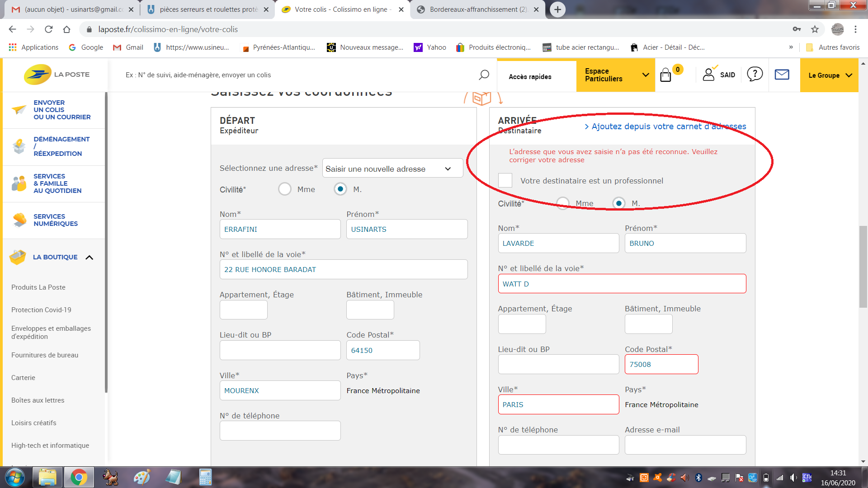This screenshot has width=868, height=488.
Task: Close the 'Votre colis - Colissimo' tab
Action: click(x=401, y=9)
